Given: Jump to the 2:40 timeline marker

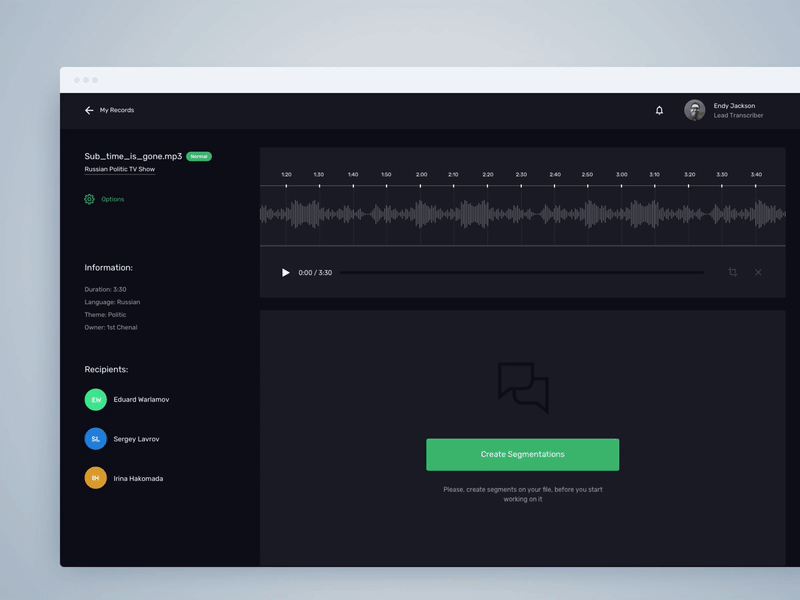Looking at the screenshot, I should click(555, 174).
